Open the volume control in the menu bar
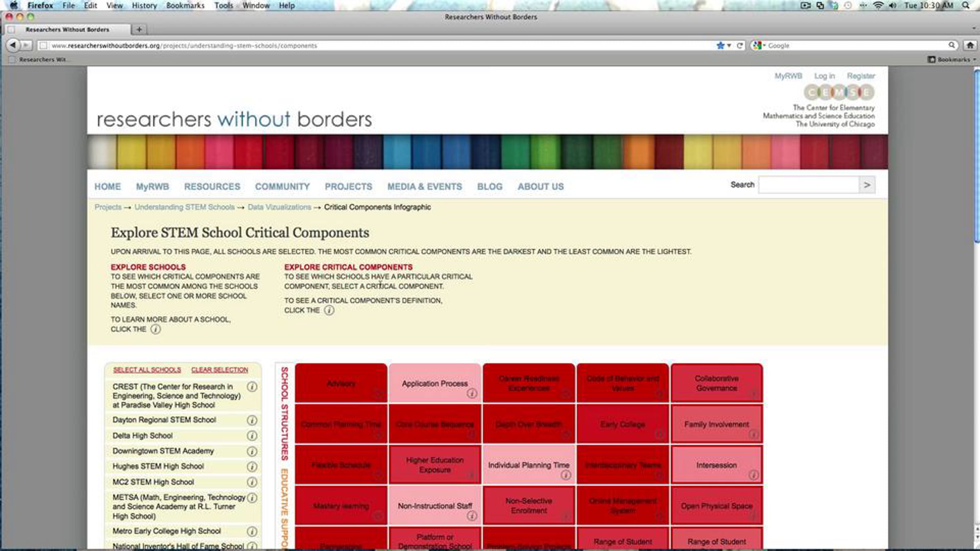980x551 pixels. 893,5
